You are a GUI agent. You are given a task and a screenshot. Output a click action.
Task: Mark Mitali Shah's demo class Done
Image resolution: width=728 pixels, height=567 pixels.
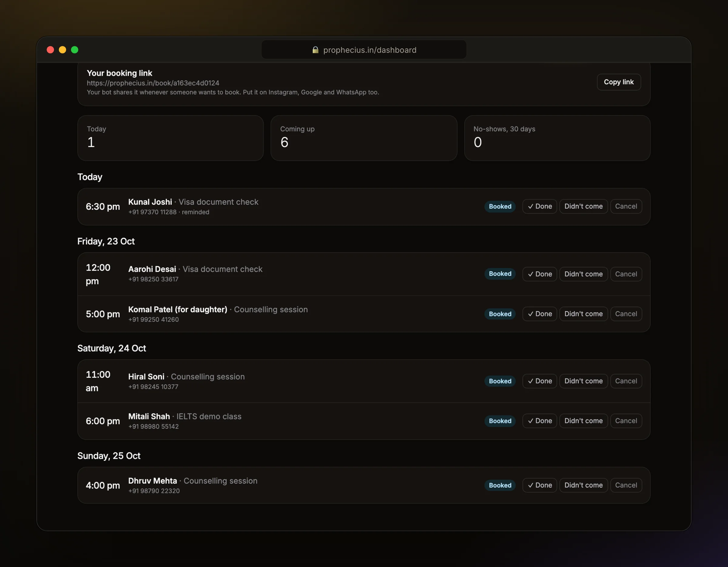pyautogui.click(x=540, y=421)
